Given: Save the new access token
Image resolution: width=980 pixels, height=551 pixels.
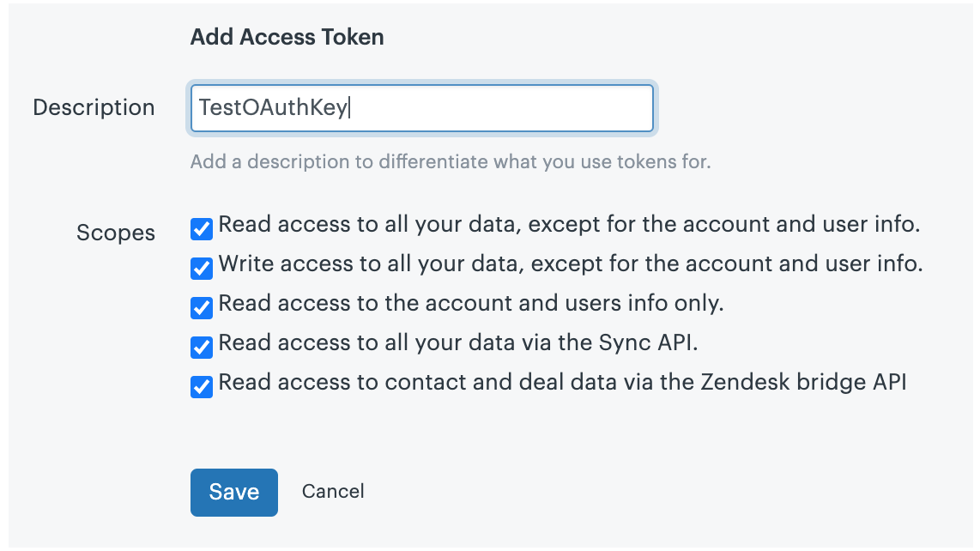Looking at the screenshot, I should pyautogui.click(x=233, y=493).
